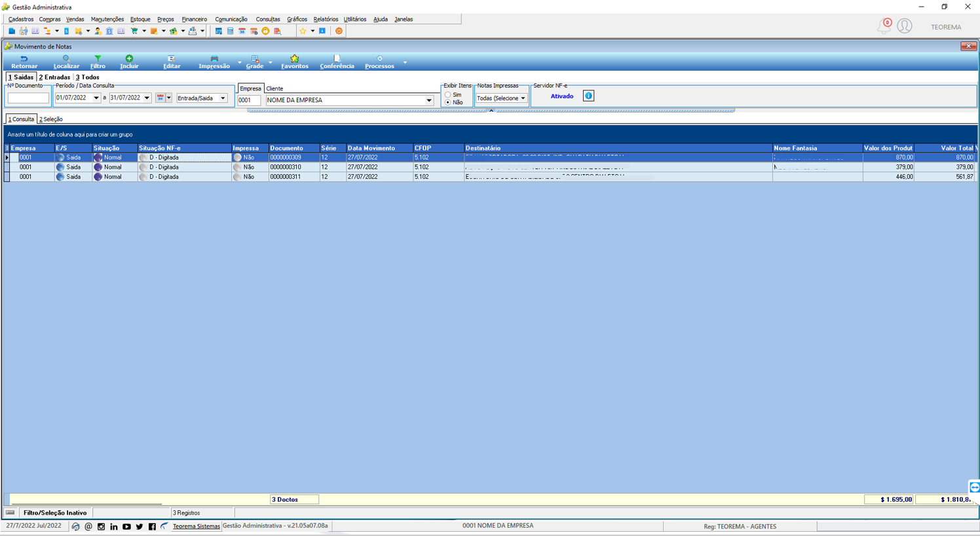The width and height of the screenshot is (980, 537).
Task: Open the Relatórios menu
Action: point(326,20)
